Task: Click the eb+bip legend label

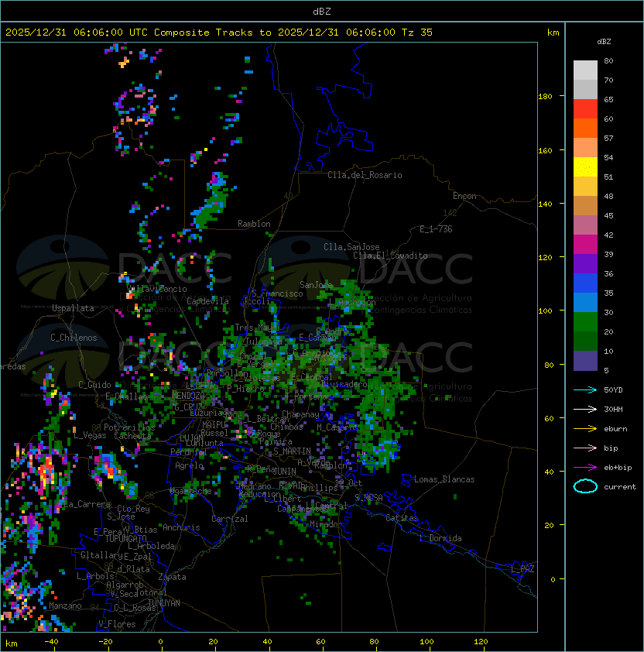Action: point(618,468)
